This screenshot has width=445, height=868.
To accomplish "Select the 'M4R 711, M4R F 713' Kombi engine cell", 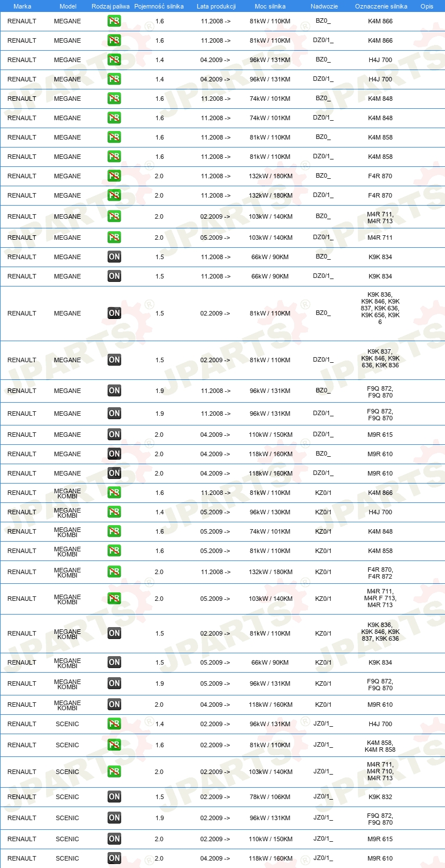I will pos(380,598).
